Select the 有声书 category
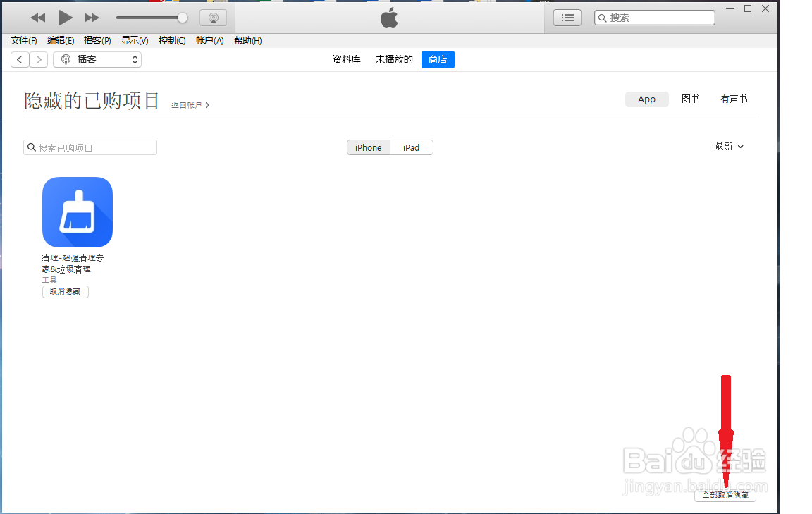The width and height of the screenshot is (812, 514). (x=734, y=99)
